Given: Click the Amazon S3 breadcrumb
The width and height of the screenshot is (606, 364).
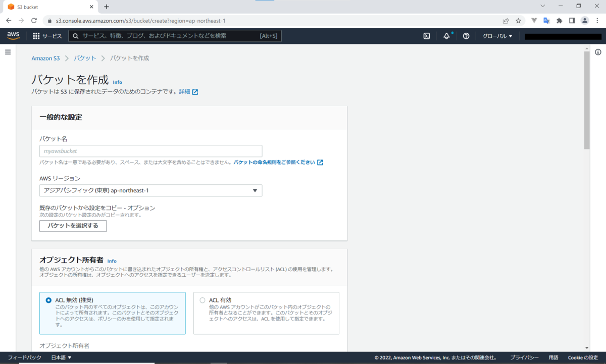Looking at the screenshot, I should 45,58.
